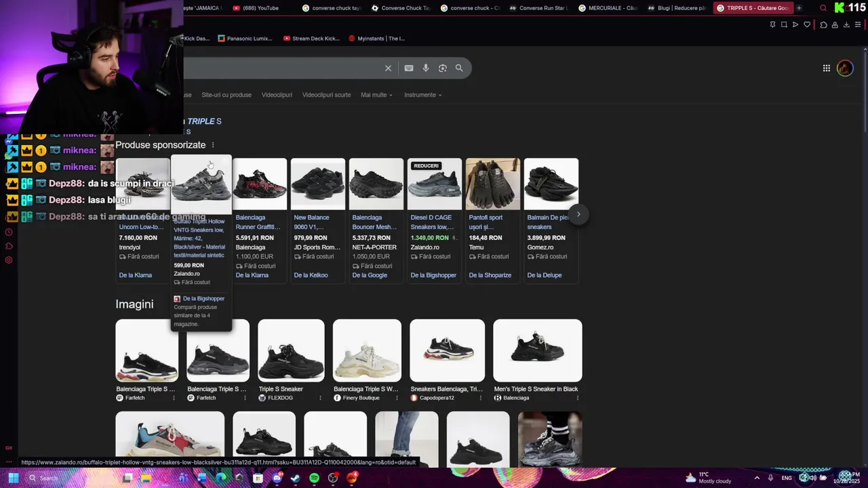Open the De la Shoparize link
Screen dimensions: 868x488
[x=490, y=275]
